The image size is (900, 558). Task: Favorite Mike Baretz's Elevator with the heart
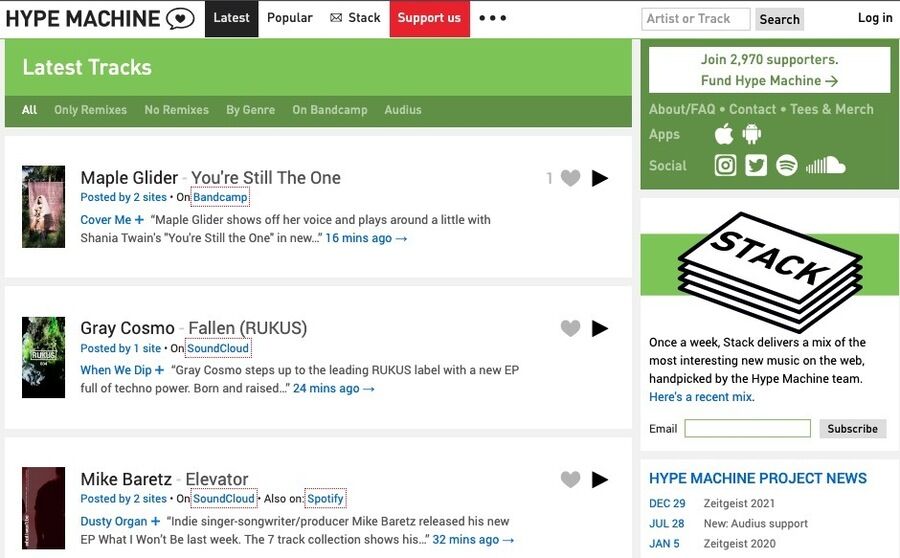(x=570, y=479)
